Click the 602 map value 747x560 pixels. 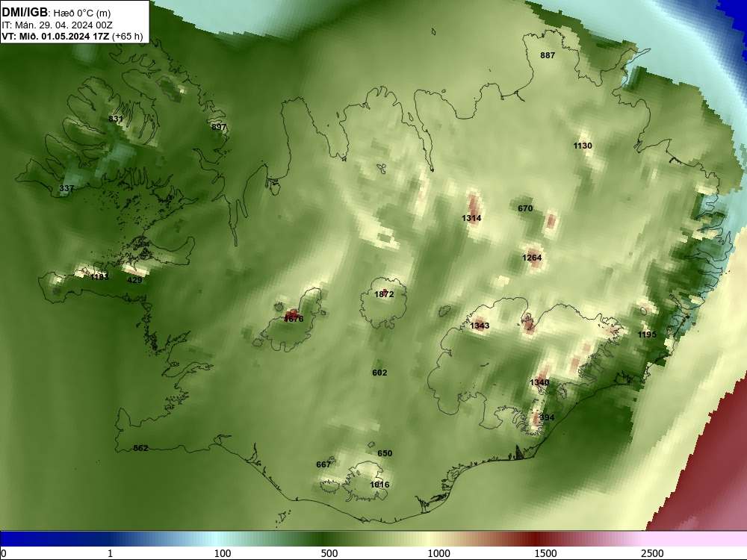coord(379,373)
